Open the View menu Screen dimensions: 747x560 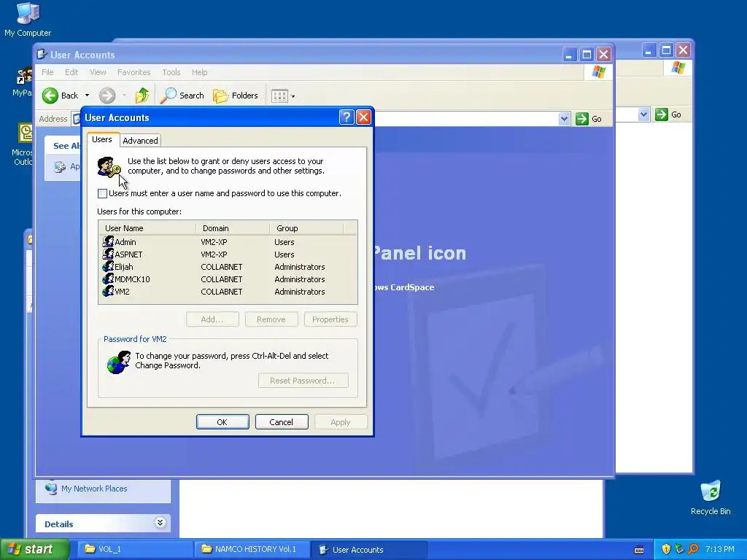pos(98,72)
